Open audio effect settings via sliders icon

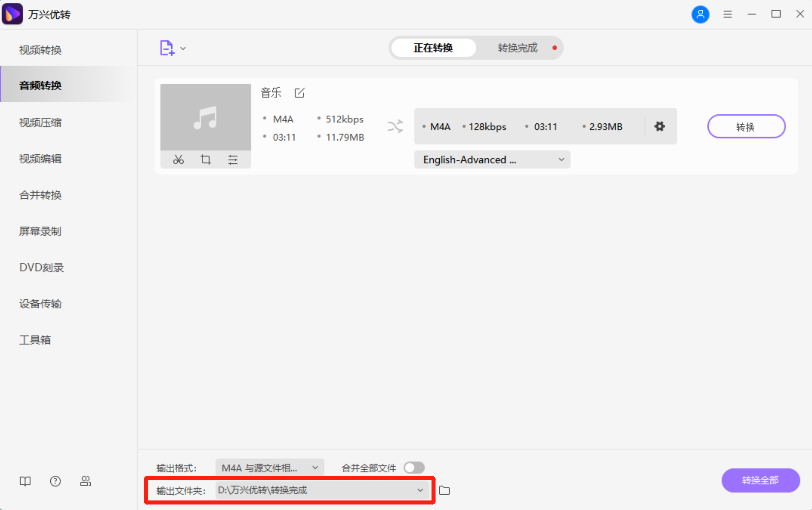[233, 159]
